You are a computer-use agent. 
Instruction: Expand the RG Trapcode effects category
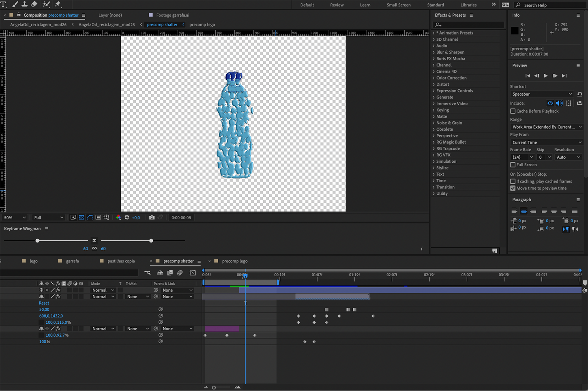(433, 148)
